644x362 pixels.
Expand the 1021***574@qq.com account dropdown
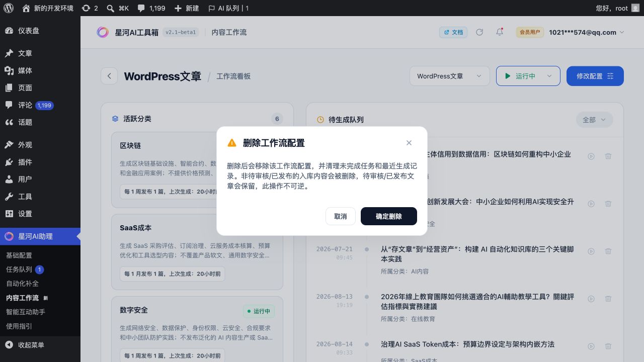click(587, 32)
